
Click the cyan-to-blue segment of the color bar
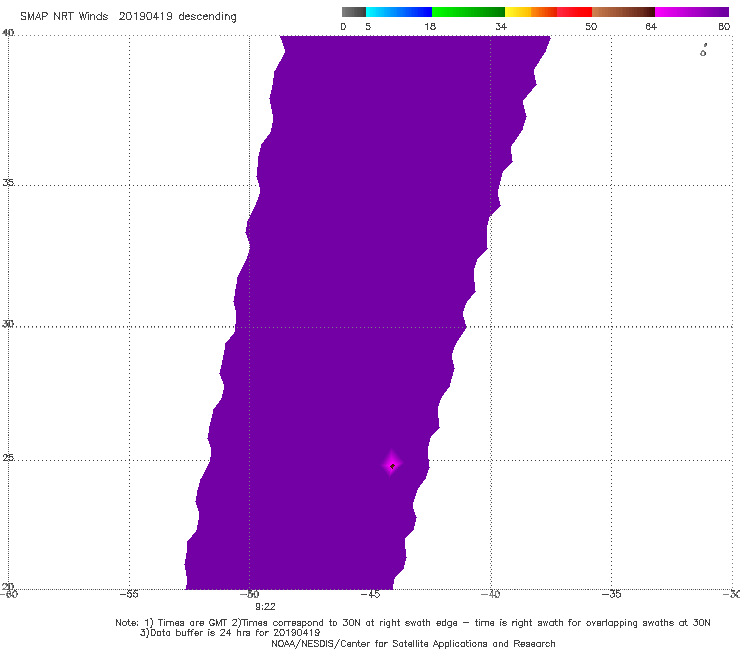pos(399,12)
